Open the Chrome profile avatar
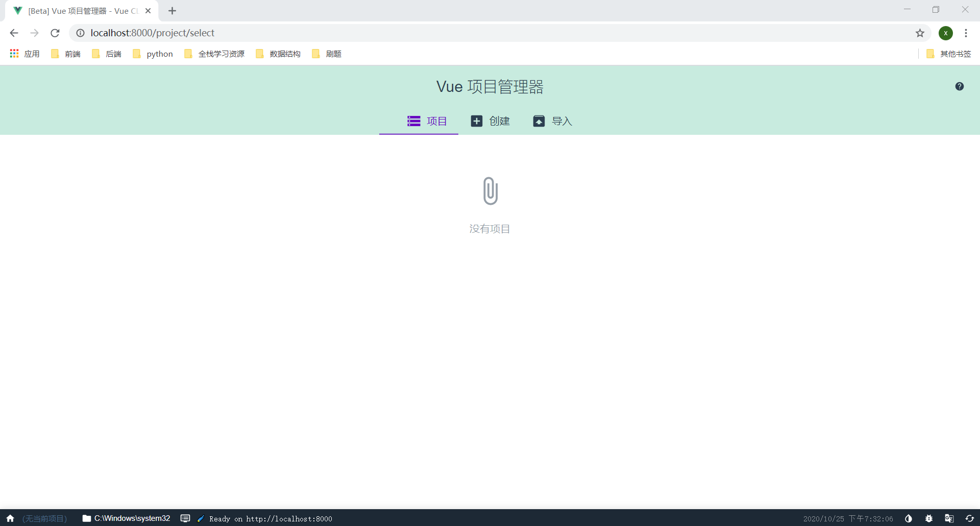 point(946,33)
